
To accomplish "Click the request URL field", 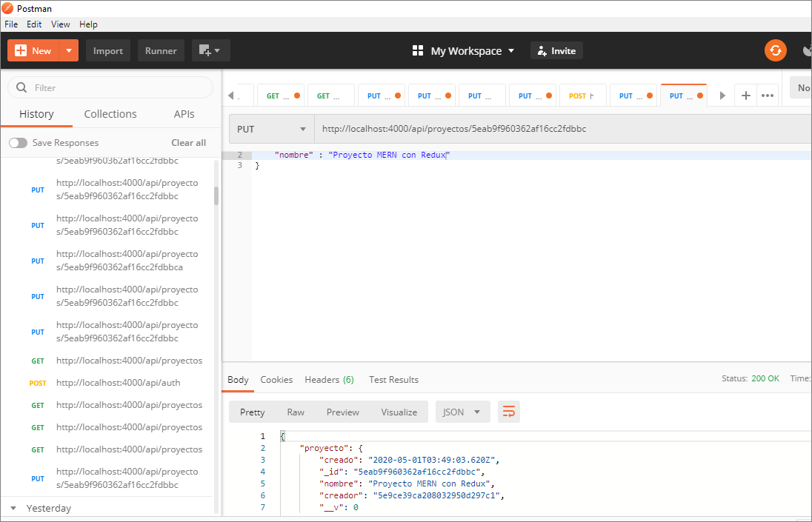I will click(x=563, y=129).
